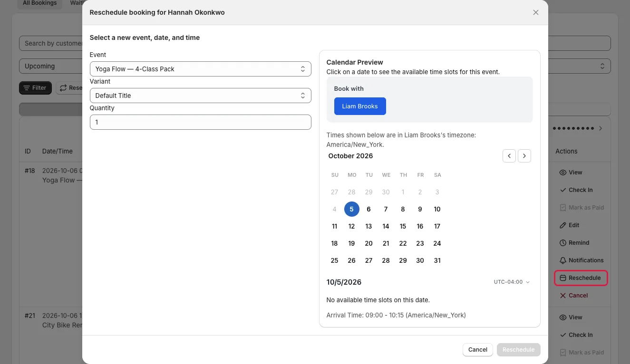Click the Filter button on the bookings page

pos(35,88)
